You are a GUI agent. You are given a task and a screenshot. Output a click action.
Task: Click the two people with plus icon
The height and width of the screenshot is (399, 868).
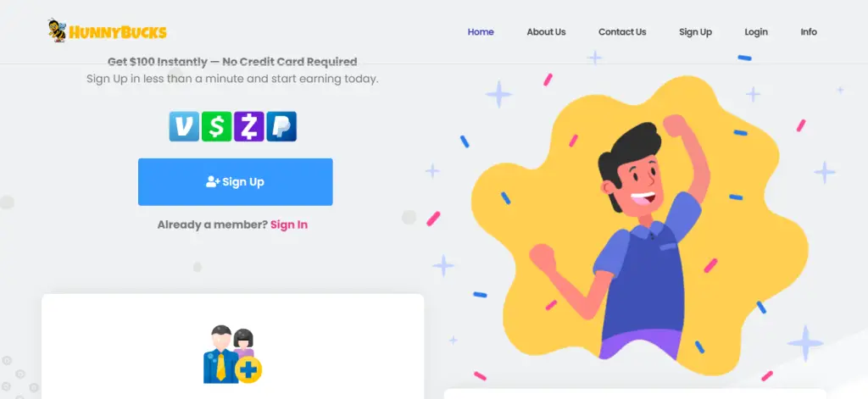point(232,354)
